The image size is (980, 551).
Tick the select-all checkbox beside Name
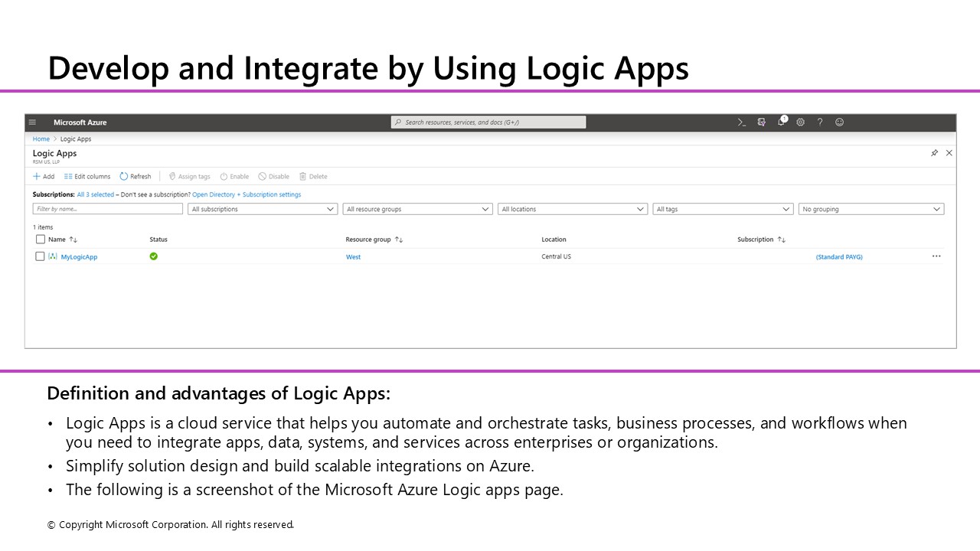point(41,240)
